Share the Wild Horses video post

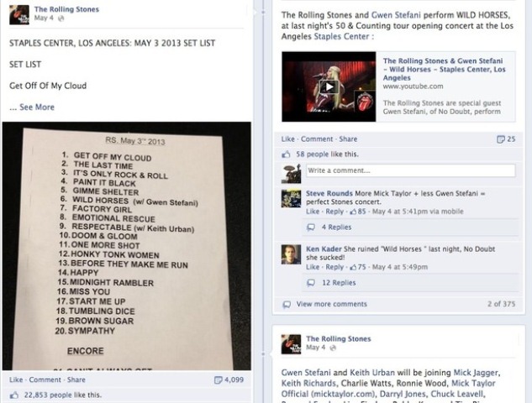coord(348,139)
